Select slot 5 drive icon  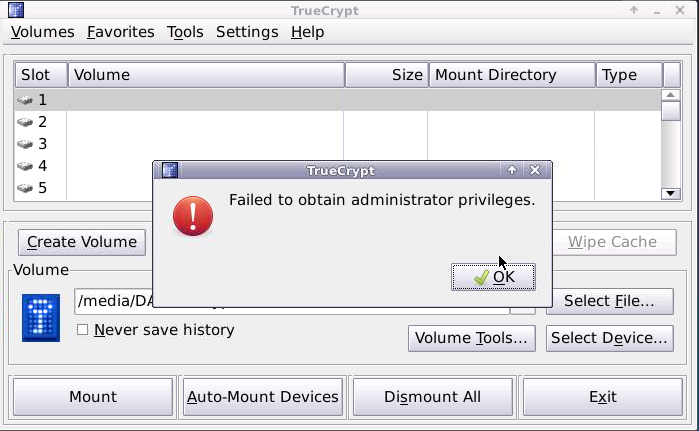(25, 188)
